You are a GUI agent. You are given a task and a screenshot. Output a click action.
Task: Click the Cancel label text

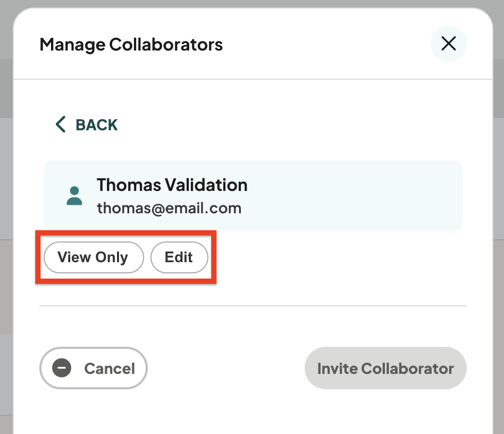coord(110,369)
